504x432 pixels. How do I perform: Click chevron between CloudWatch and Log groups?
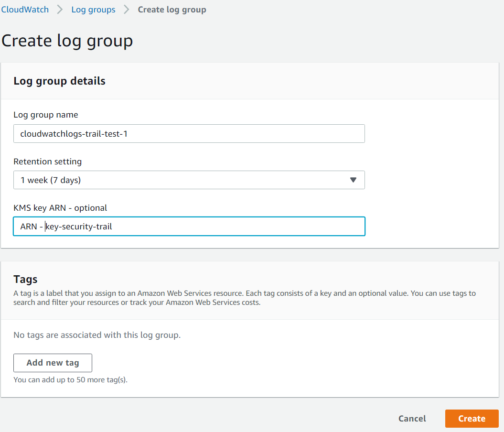[x=60, y=10]
